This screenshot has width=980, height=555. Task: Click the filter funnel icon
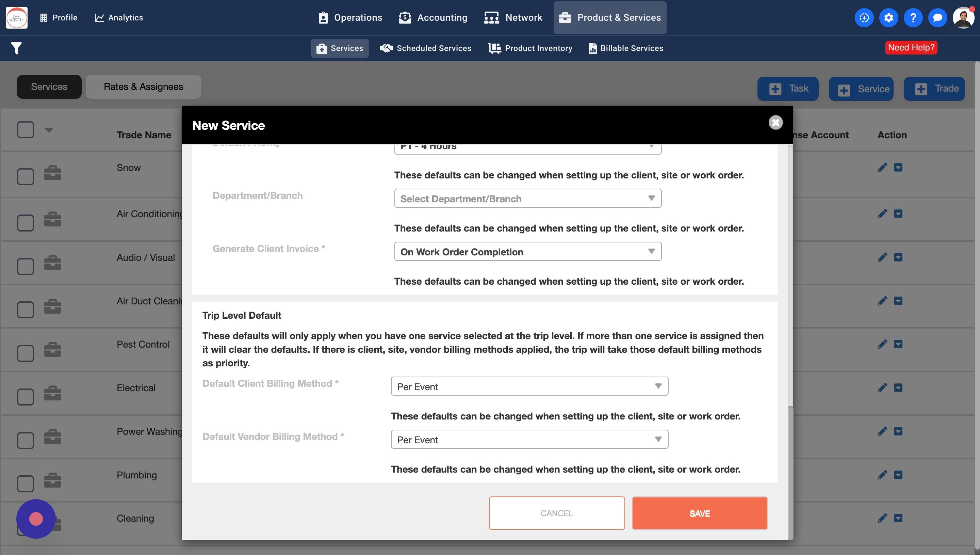pos(16,48)
